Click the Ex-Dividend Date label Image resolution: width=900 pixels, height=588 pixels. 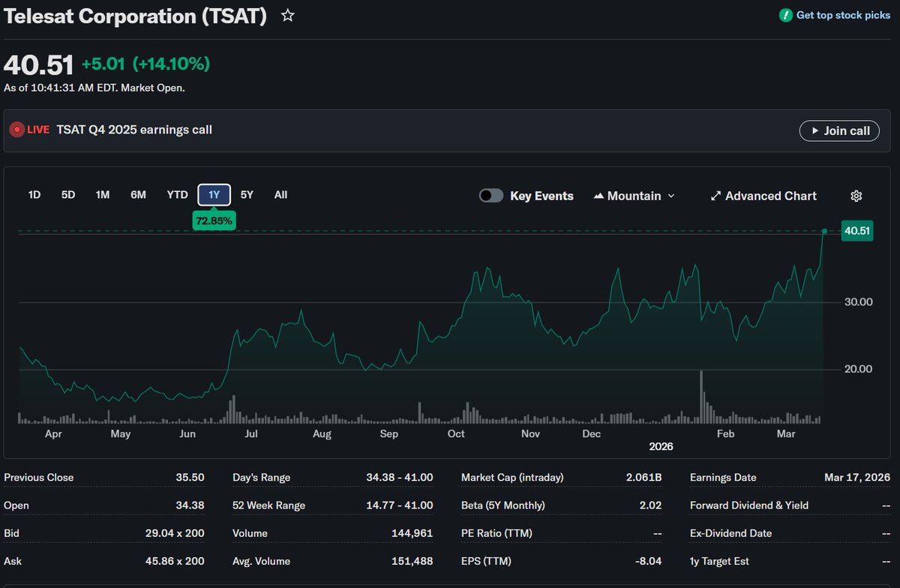click(730, 534)
